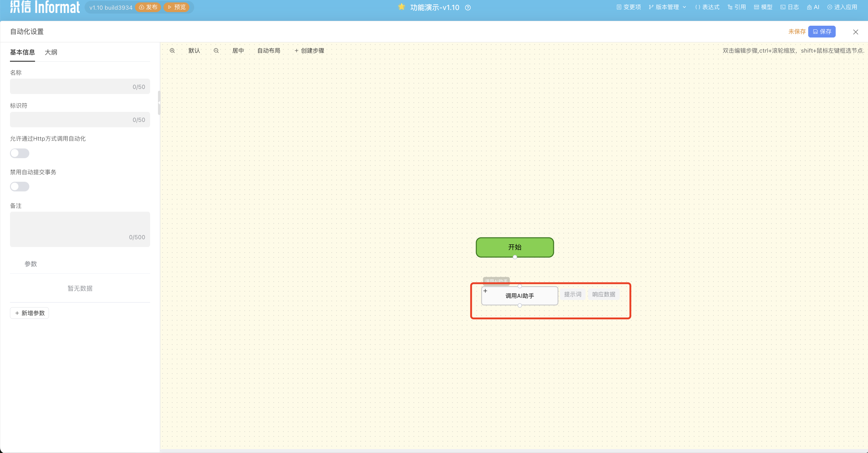Toggle 禁用自动提交事务 switch
868x453 pixels.
(20, 187)
